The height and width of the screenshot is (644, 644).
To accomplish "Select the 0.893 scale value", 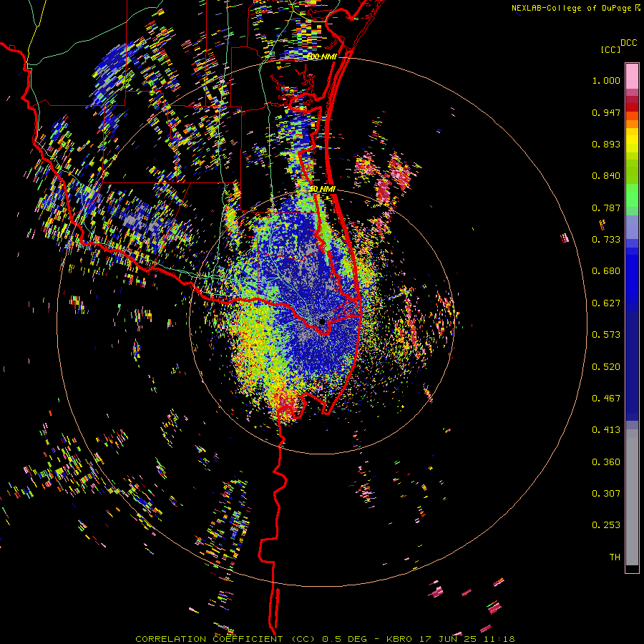I will pos(606,144).
